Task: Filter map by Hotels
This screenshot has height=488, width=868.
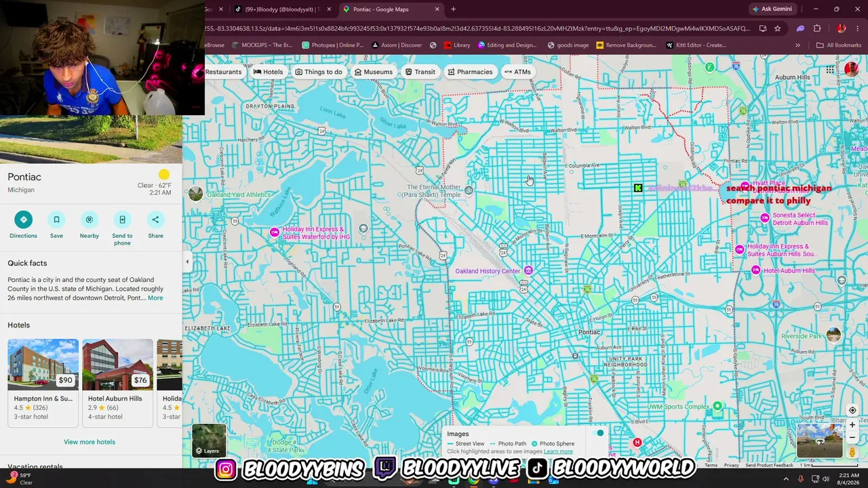Action: (269, 72)
